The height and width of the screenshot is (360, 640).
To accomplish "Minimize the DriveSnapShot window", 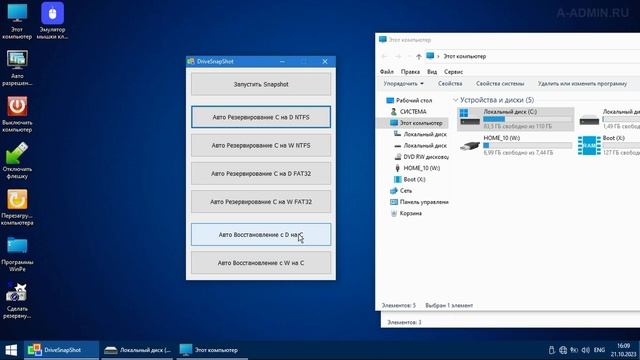I will point(282,62).
